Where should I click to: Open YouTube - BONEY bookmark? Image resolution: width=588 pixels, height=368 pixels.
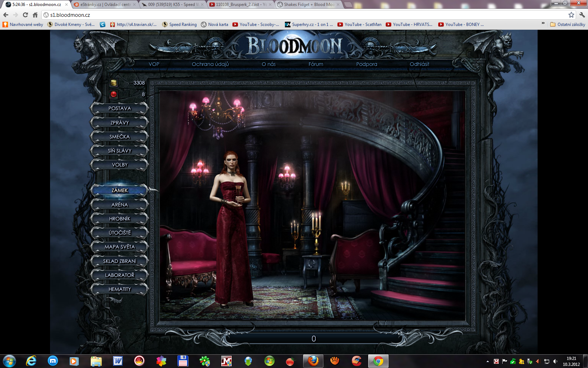pyautogui.click(x=461, y=25)
